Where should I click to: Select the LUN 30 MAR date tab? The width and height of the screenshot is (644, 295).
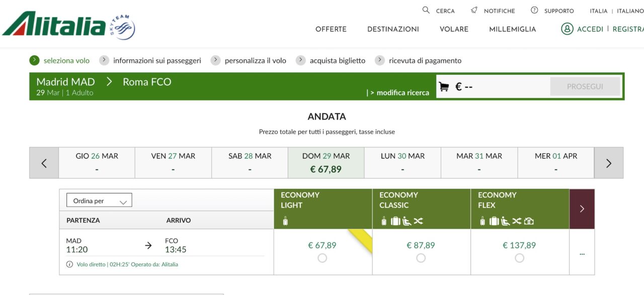click(403, 163)
